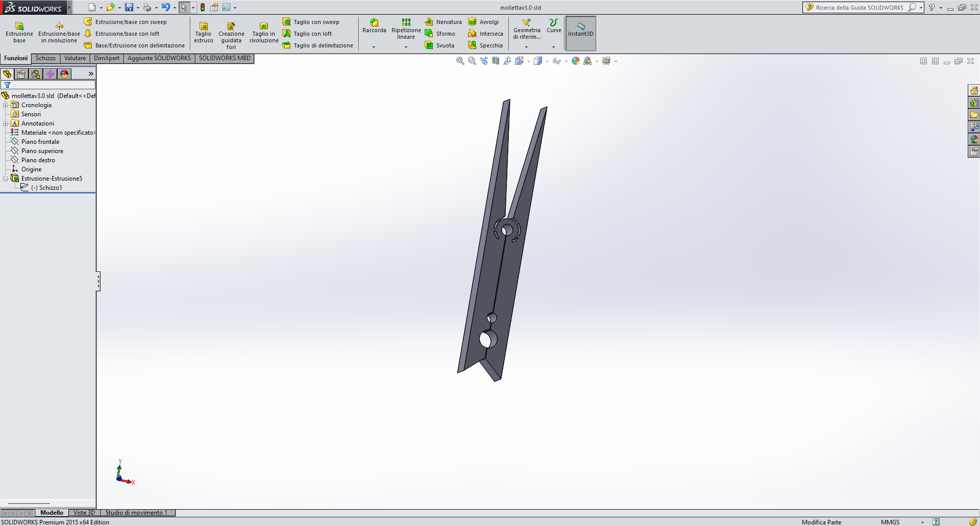Select the Avvolgi wrap tool
The height and width of the screenshot is (526, 980).
click(484, 22)
